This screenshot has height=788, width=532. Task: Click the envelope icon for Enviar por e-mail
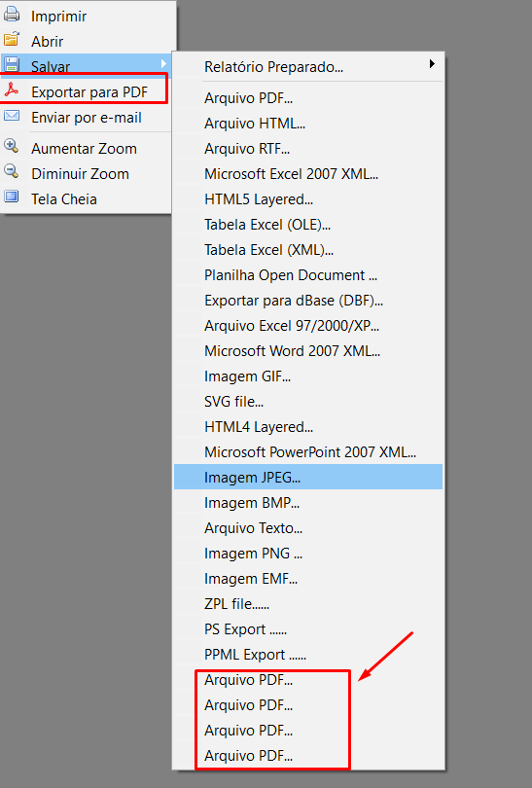pyautogui.click(x=12, y=116)
